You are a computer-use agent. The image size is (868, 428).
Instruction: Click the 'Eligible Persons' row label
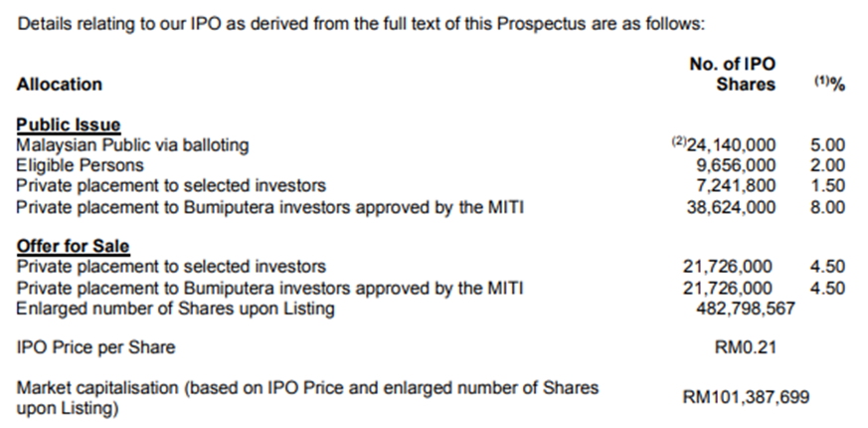coord(81,165)
